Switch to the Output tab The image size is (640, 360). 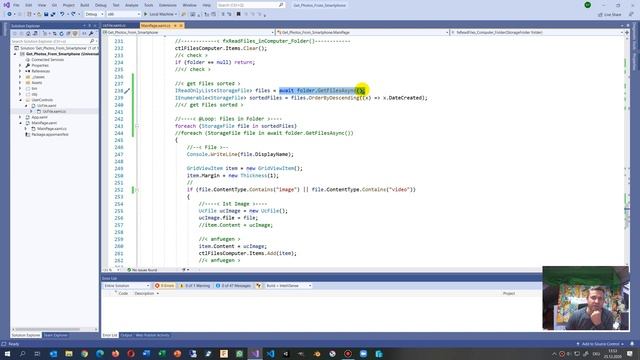[x=126, y=335]
